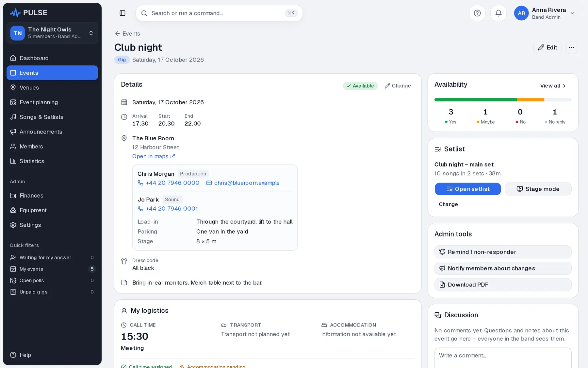The image size is (588, 368).
Task: Toggle the sidebar collapse icon
Action: (122, 13)
